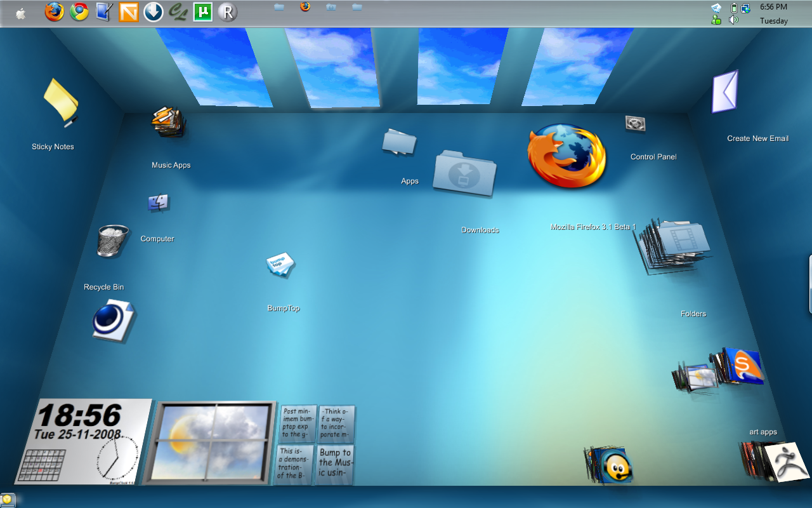Open the Sticky Notes desktop icon
The height and width of the screenshot is (508, 812).
click(x=60, y=101)
